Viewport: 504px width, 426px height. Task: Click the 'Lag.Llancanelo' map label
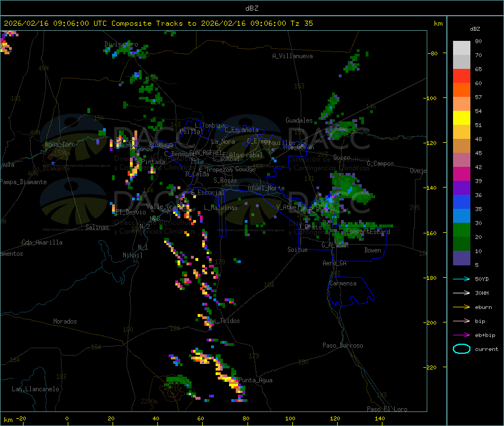(x=36, y=389)
